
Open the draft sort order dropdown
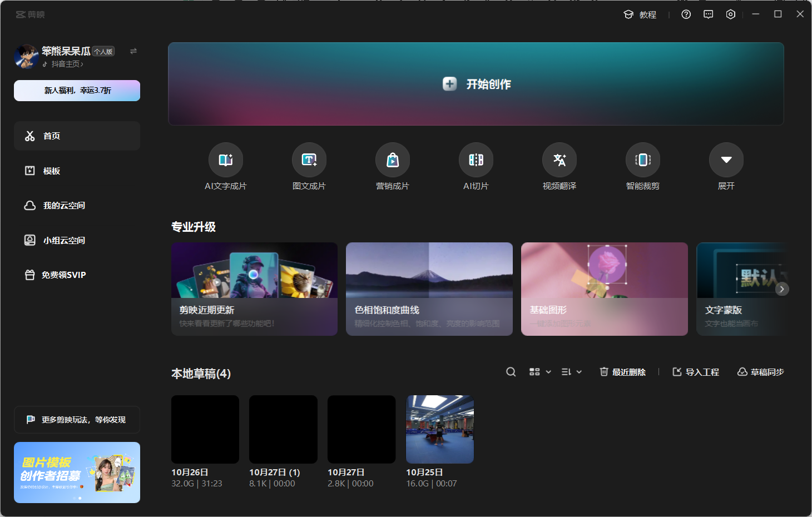click(571, 372)
